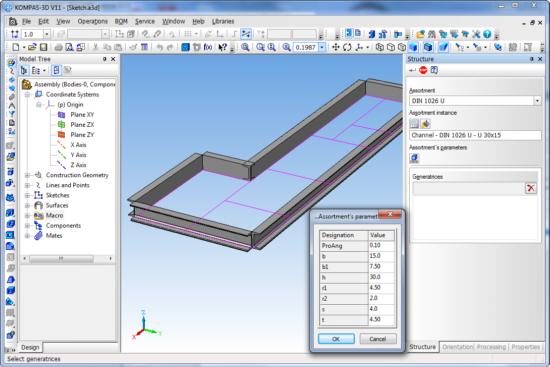The image size is (550, 367).
Task: Select the Z Axis tree item
Action: [78, 165]
